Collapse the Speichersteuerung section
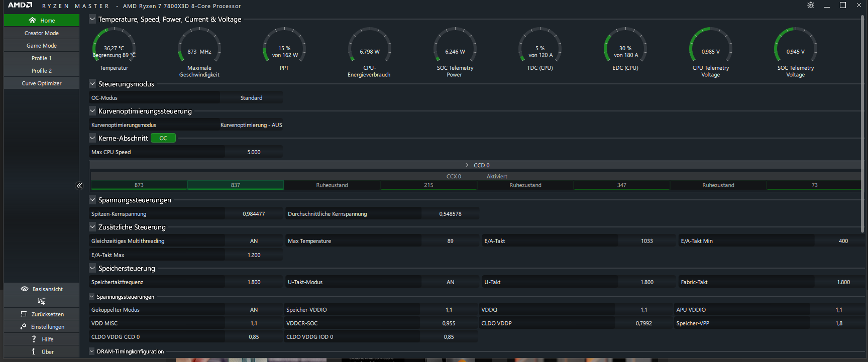868x362 pixels. coord(92,268)
